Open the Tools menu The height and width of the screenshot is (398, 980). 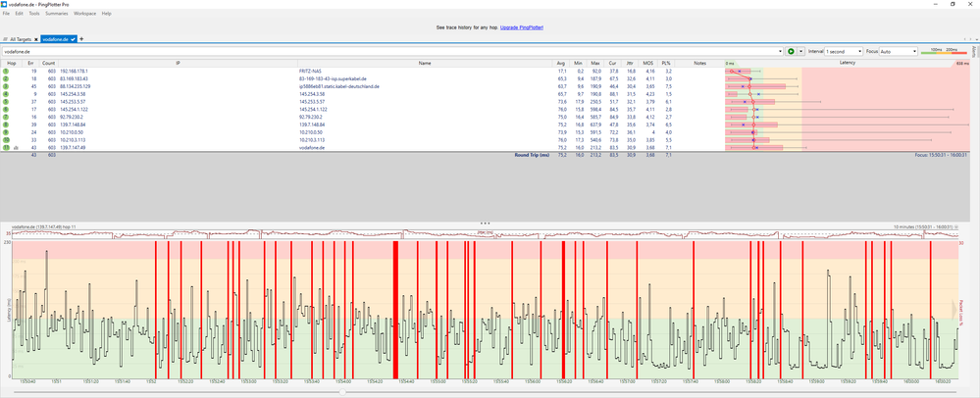[33, 13]
